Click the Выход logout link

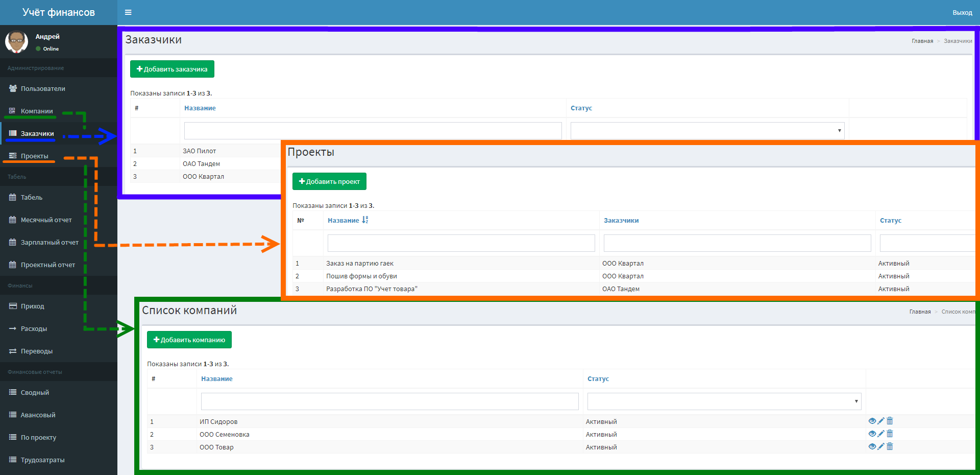click(x=962, y=12)
